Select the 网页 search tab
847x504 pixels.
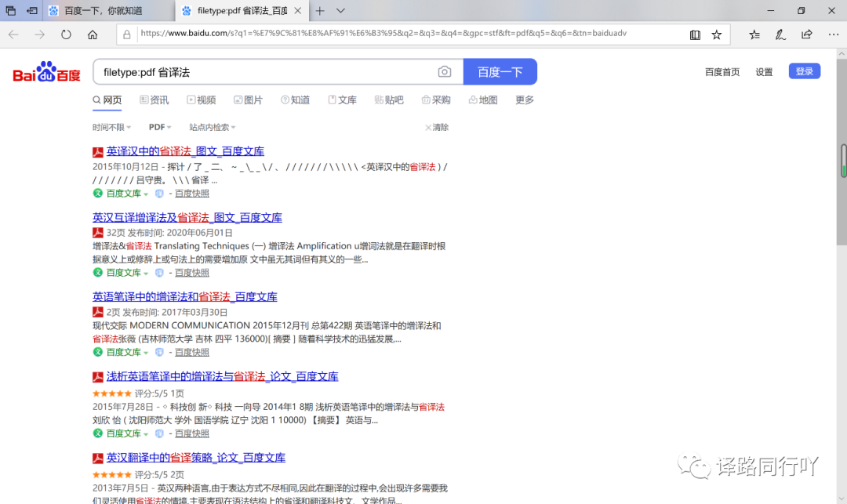107,100
